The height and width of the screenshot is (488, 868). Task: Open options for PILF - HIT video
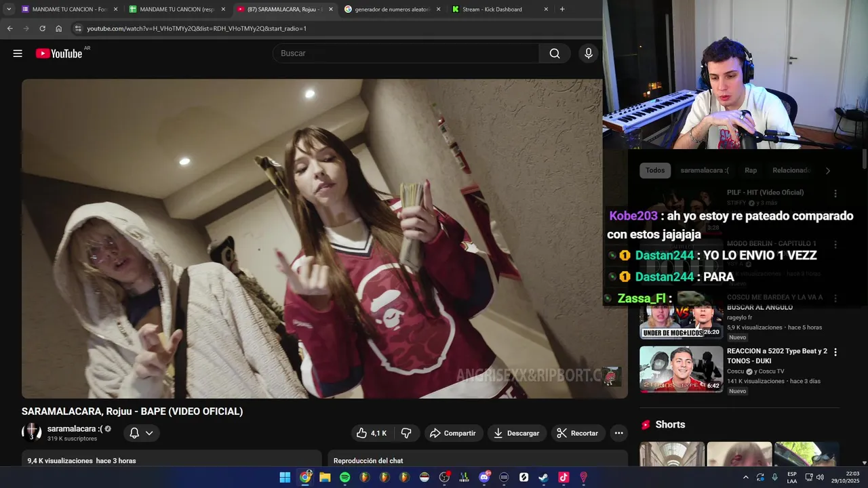(x=835, y=193)
